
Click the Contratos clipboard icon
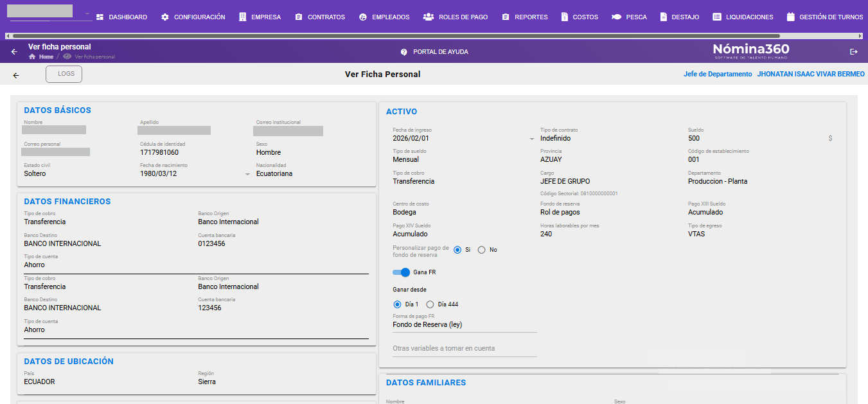point(299,17)
